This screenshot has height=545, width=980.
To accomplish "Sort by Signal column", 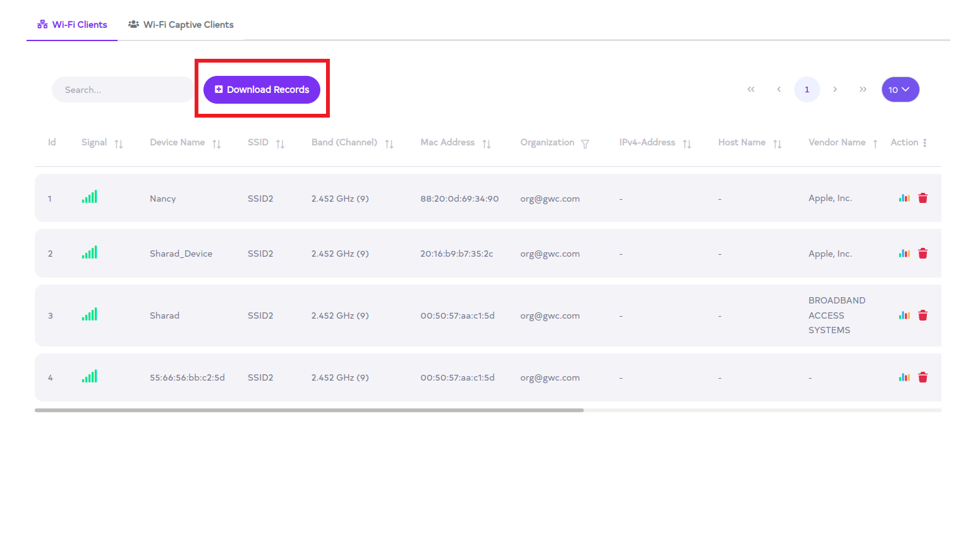I will (118, 144).
